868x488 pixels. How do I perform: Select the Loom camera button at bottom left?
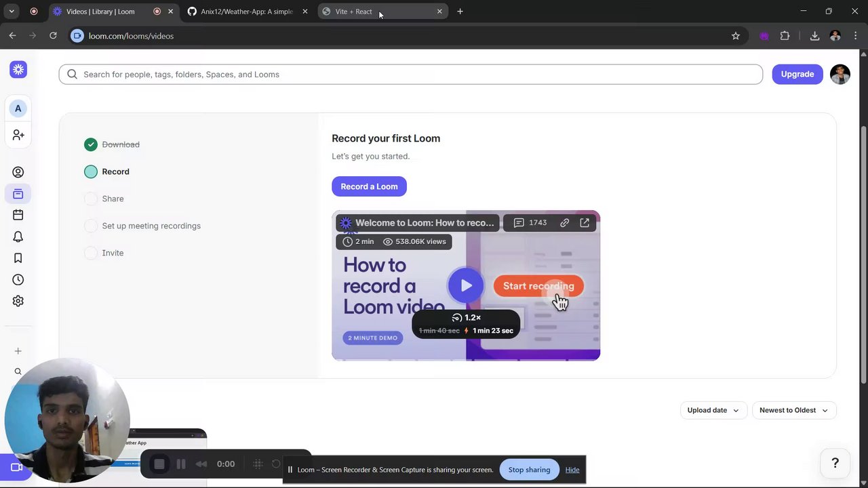coord(15,467)
